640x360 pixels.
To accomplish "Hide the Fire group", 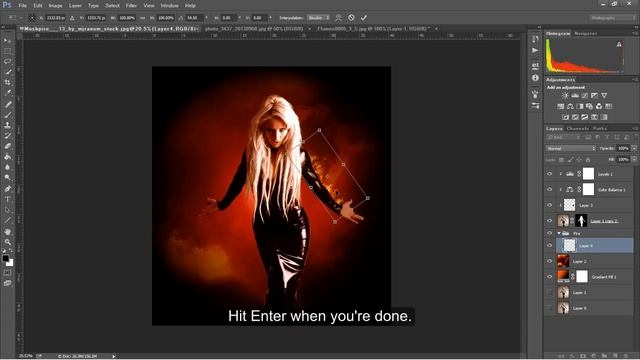I will click(549, 233).
